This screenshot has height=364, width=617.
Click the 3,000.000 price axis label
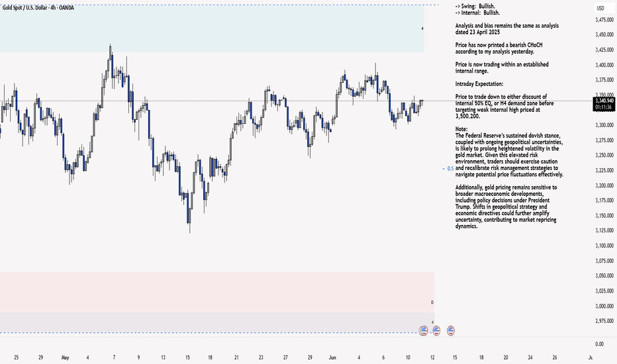tap(604, 306)
